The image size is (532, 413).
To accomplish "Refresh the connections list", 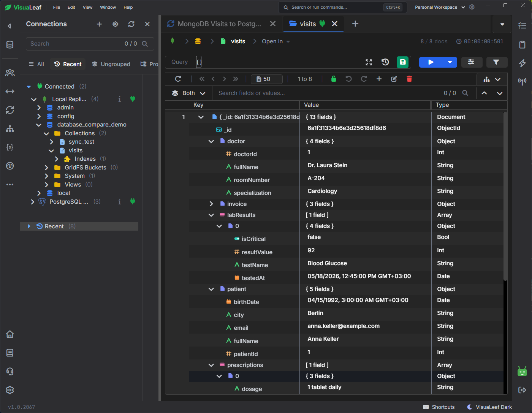I will tap(131, 24).
